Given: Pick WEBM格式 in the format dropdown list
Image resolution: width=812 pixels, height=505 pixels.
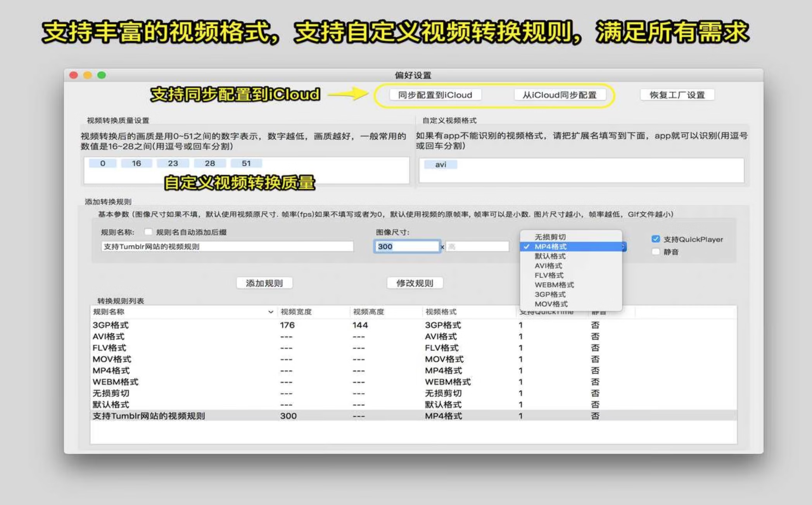Looking at the screenshot, I should (554, 285).
